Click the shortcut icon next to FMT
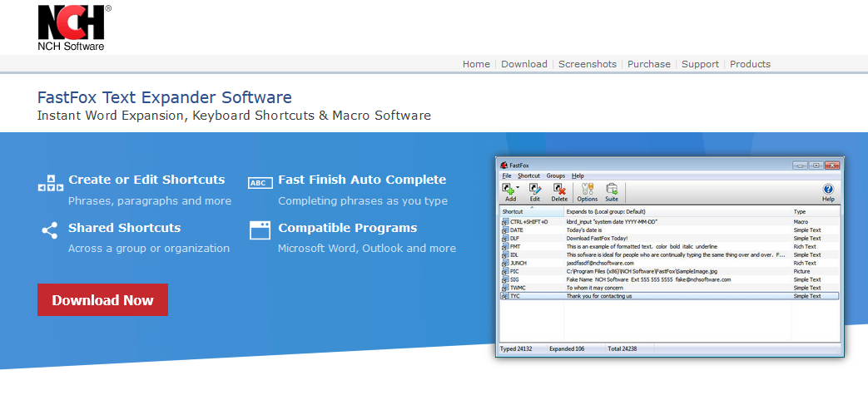868x405 pixels. [505, 246]
